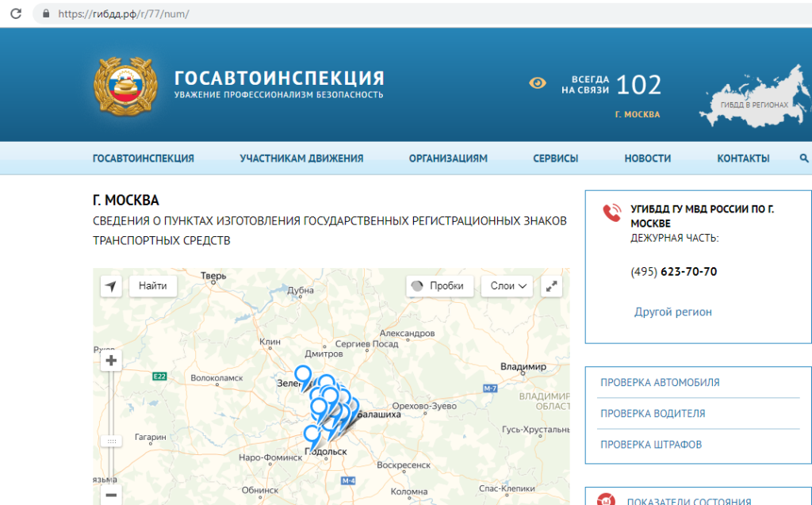Open the ГИБДД В РЕГИОНАХ Russia map
The image size is (812, 505).
(755, 98)
